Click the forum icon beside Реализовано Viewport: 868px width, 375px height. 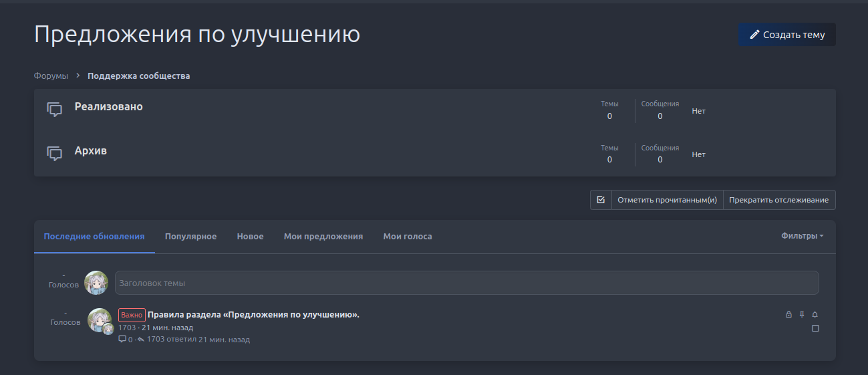55,110
